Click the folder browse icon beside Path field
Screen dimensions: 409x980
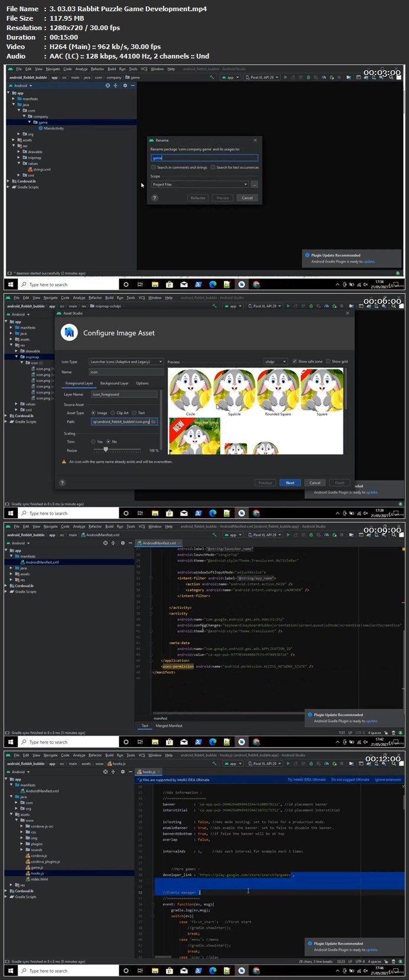[154, 421]
